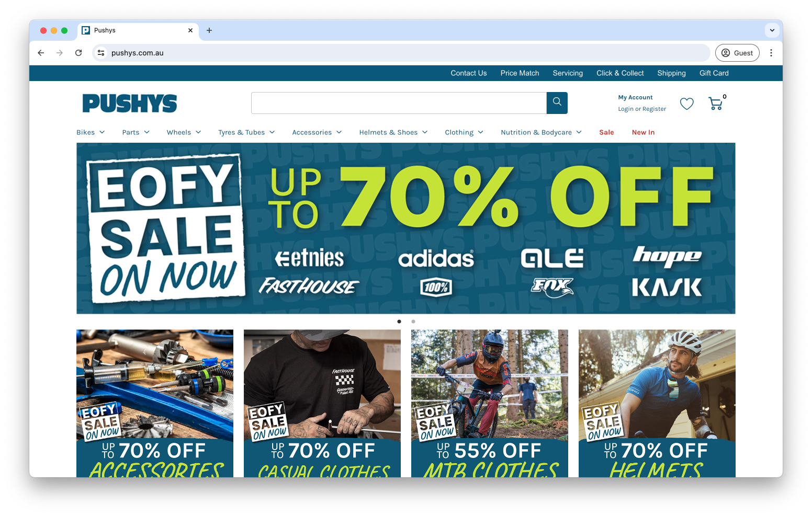812x516 pixels.
Task: Open the Price Match link
Action: [520, 73]
